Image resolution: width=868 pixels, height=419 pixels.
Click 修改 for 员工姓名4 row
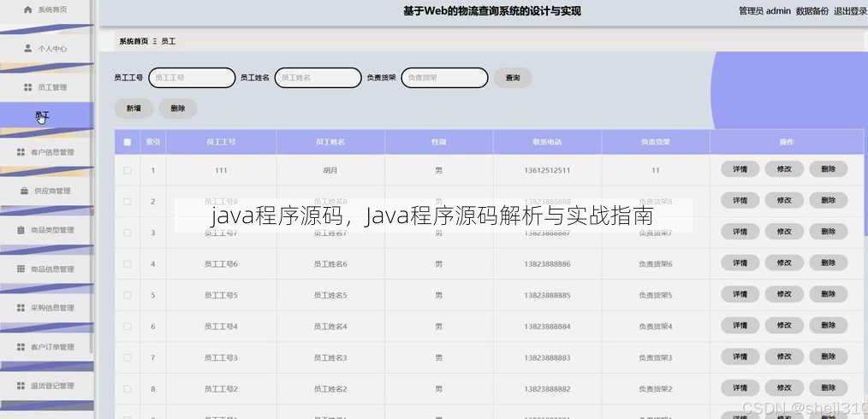click(x=784, y=325)
